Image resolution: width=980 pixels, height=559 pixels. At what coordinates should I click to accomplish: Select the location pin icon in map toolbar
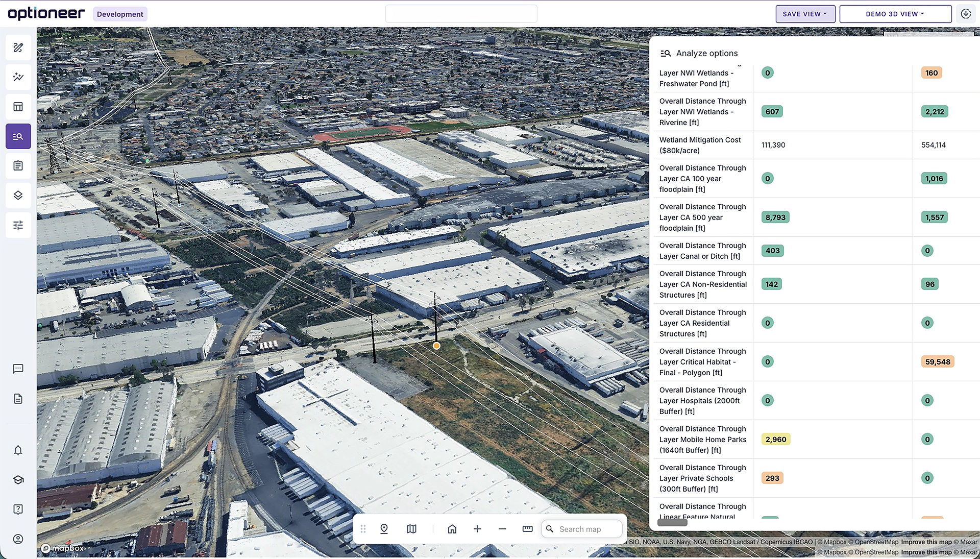coord(384,529)
